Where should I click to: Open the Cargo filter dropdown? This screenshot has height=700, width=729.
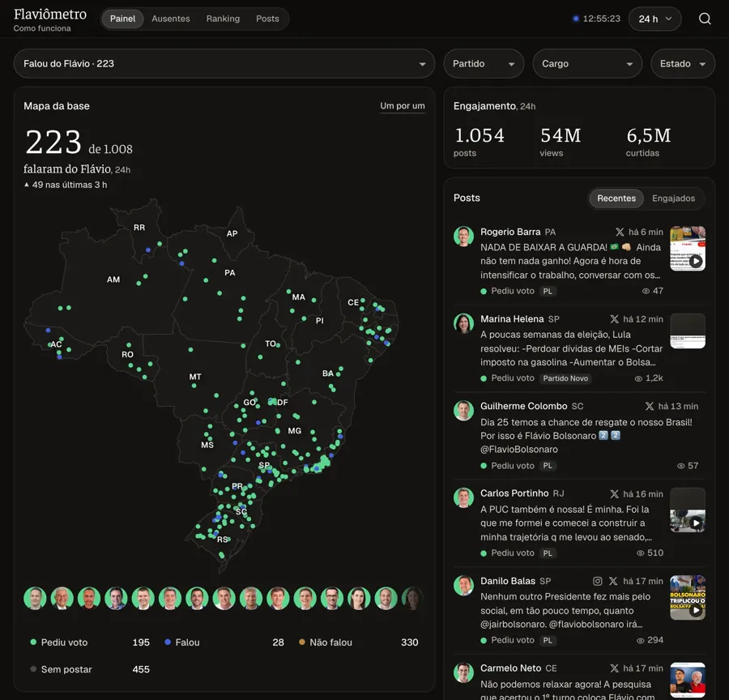tap(587, 64)
